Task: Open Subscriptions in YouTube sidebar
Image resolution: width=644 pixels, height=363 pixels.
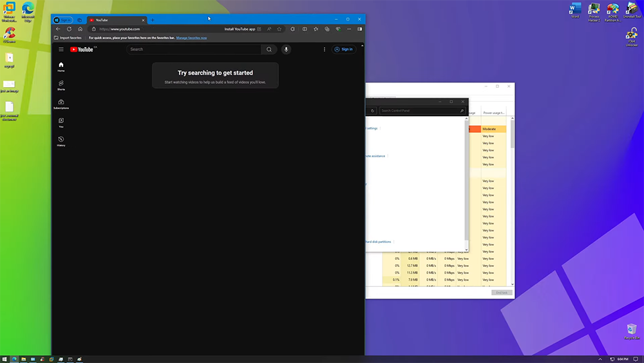Action: [61, 104]
